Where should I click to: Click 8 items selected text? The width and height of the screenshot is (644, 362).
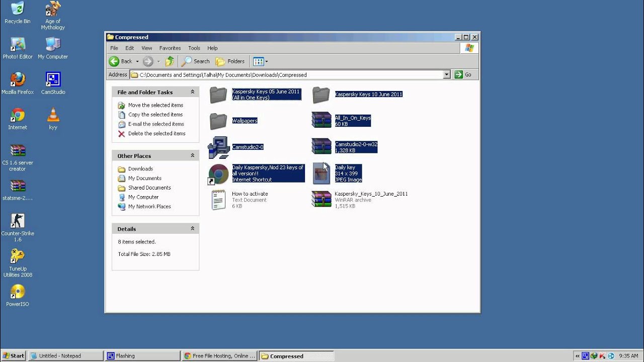pos(137,242)
